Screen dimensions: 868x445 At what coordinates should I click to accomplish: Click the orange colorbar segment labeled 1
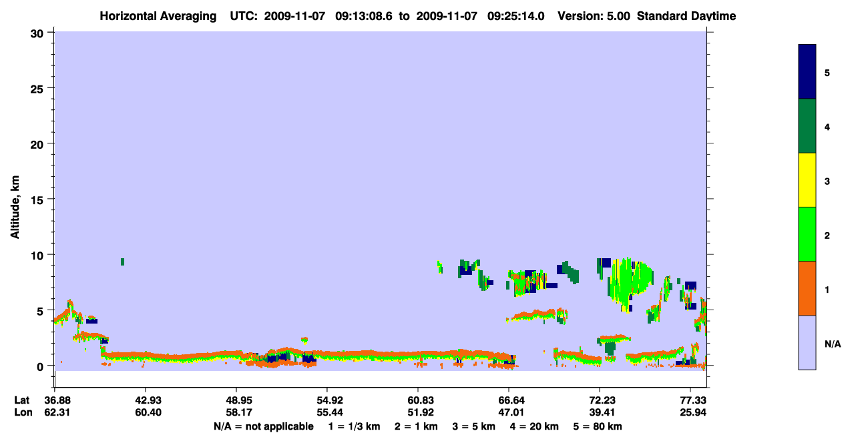[x=807, y=288]
